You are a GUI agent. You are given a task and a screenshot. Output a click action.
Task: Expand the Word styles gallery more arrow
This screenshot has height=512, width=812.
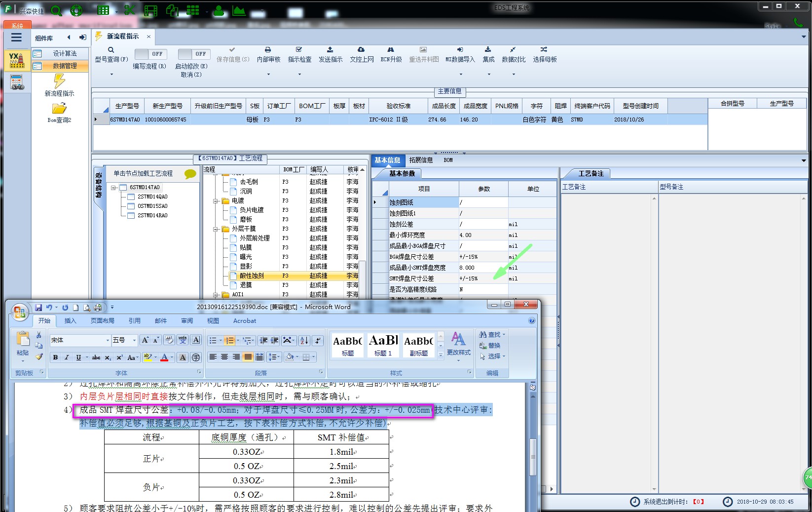pos(441,354)
